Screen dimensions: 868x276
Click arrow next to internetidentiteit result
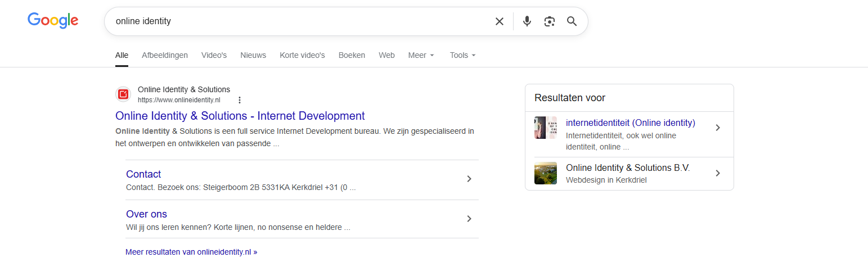pyautogui.click(x=717, y=128)
